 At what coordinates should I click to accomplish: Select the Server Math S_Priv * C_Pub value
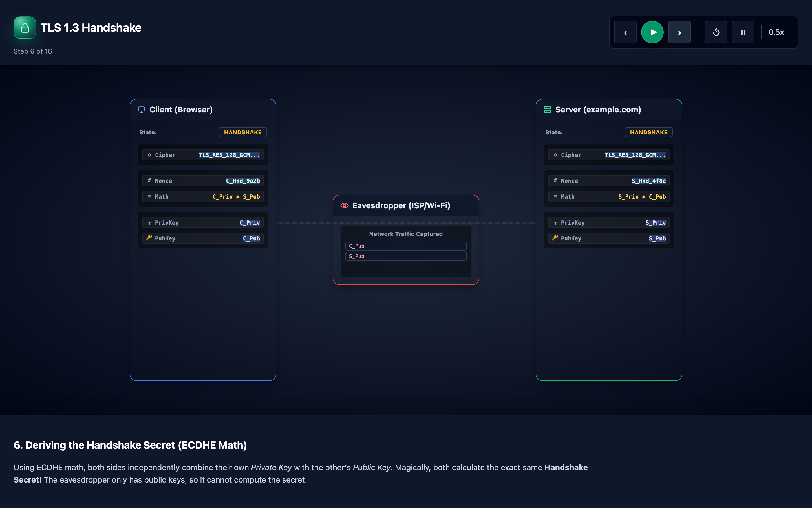click(x=642, y=196)
